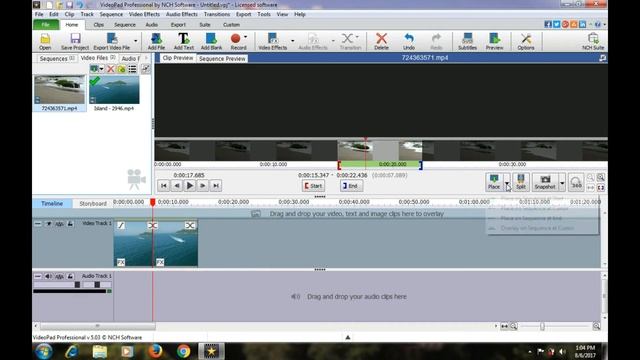Open the Record dropdown arrow

pyautogui.click(x=246, y=37)
